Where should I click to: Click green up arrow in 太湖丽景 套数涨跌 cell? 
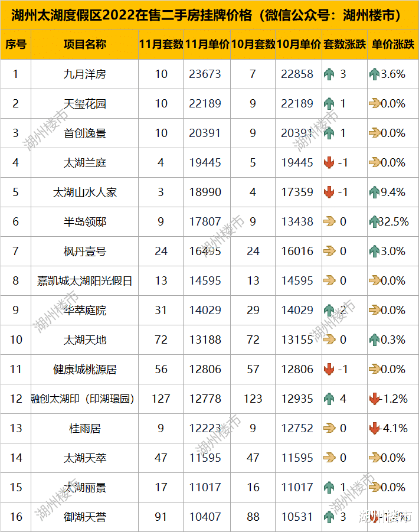pyautogui.click(x=329, y=487)
